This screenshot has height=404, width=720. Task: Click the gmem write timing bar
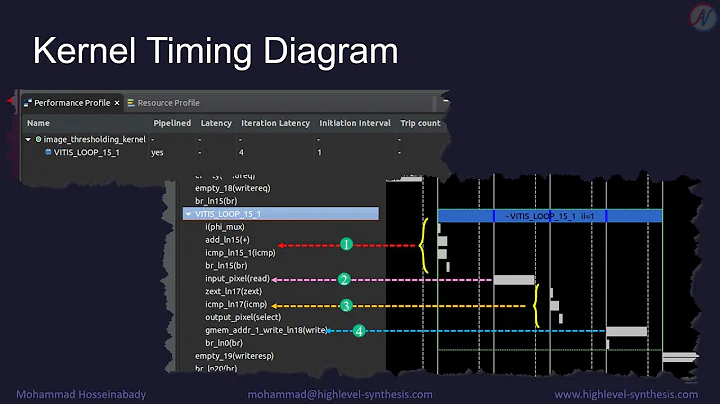(627, 331)
